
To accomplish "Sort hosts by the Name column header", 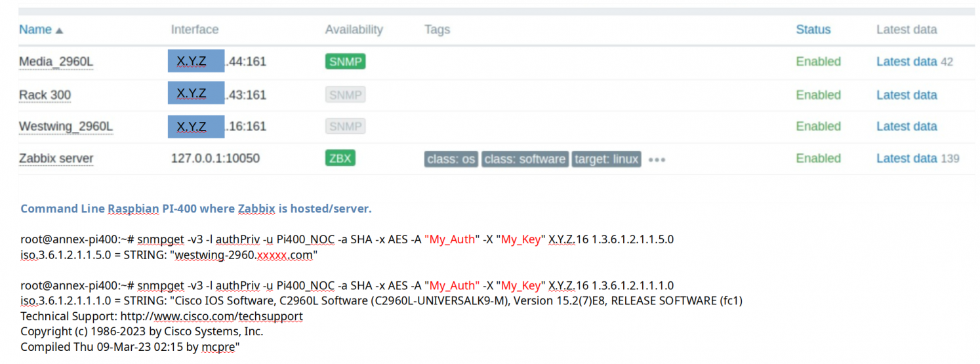I will point(41,30).
